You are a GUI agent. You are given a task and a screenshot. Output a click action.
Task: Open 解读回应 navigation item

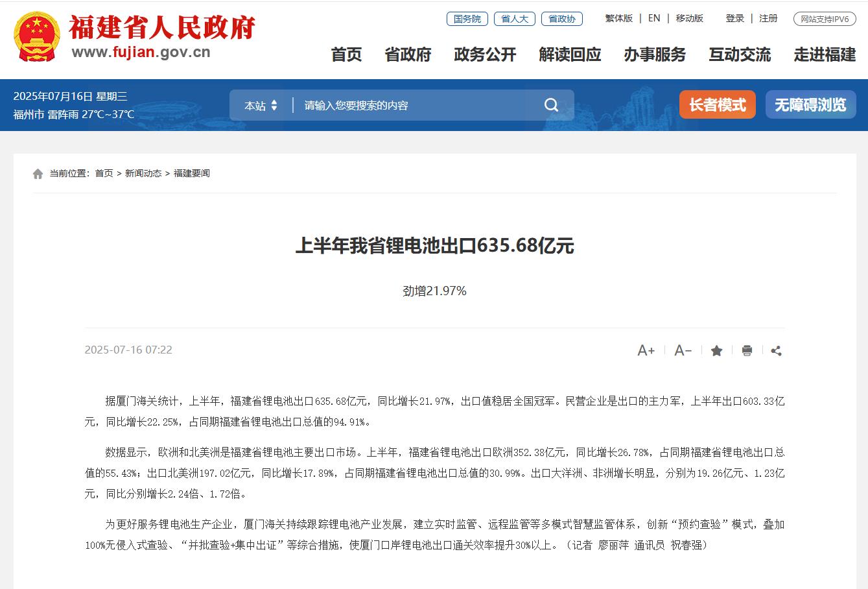coord(570,55)
